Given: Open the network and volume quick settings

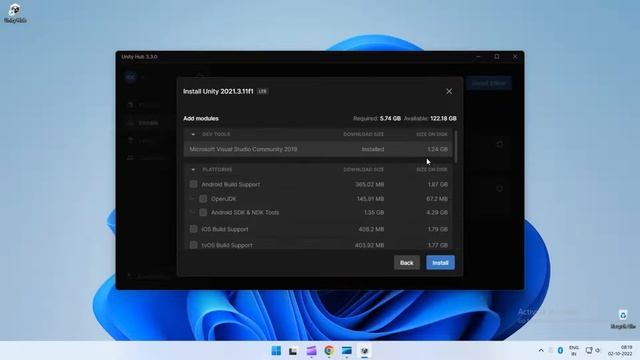Looking at the screenshot, I should pos(593,351).
